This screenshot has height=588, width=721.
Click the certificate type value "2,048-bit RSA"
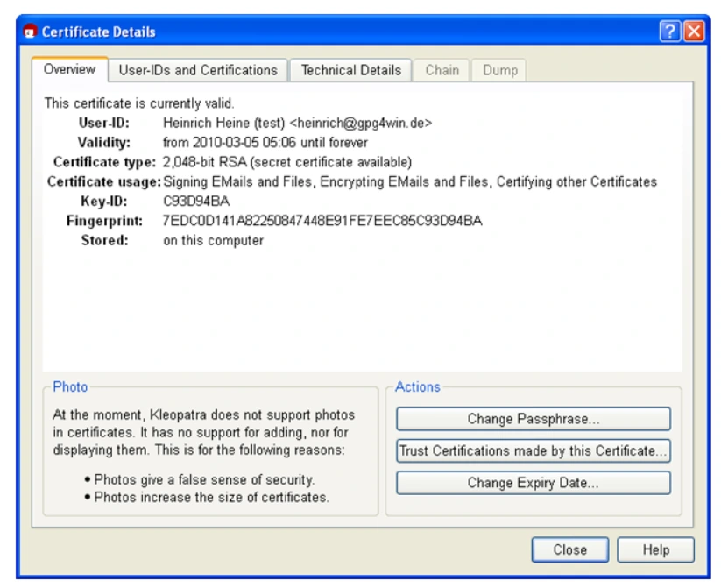205,162
